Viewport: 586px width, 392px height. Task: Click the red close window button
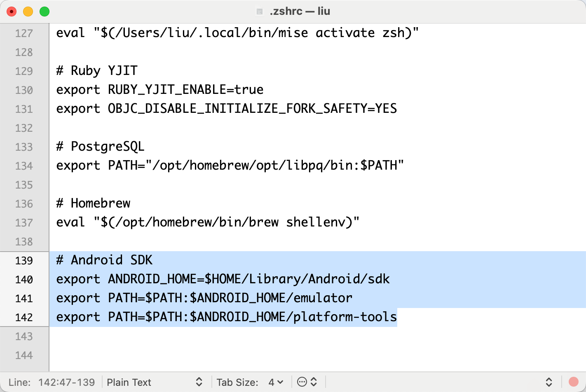tap(12, 12)
